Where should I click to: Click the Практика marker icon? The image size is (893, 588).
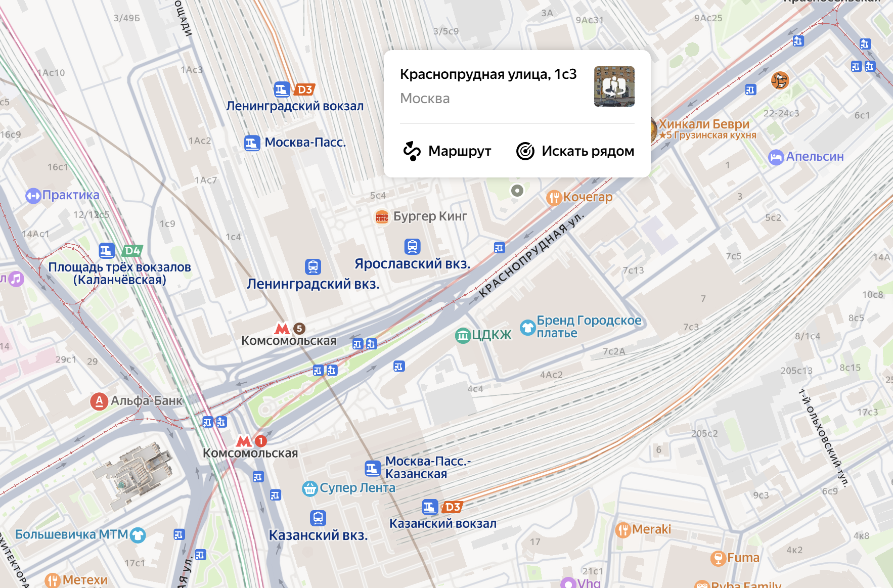pyautogui.click(x=33, y=196)
